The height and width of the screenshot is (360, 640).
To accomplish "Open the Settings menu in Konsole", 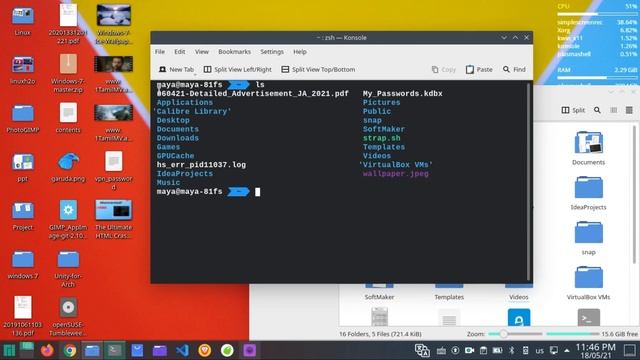I will 272,52.
